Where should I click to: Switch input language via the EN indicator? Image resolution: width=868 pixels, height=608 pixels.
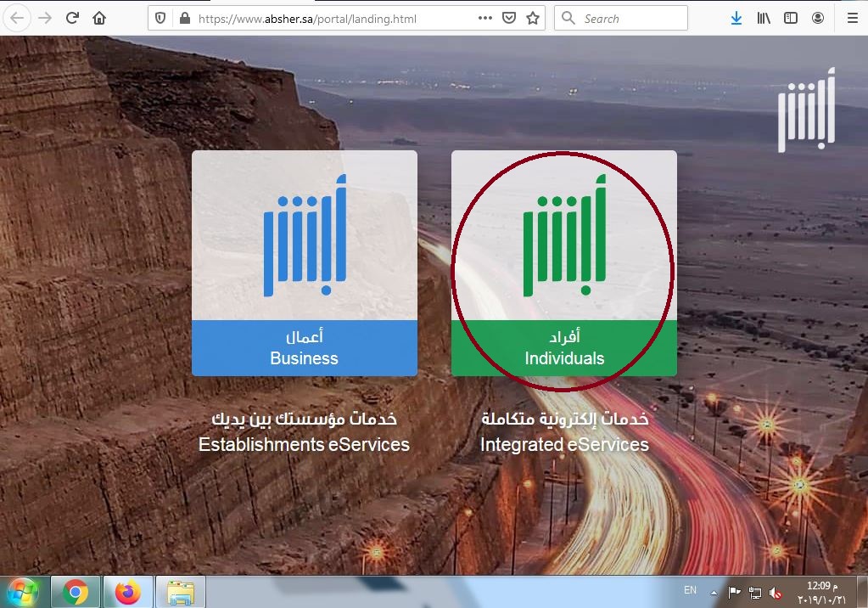[689, 589]
